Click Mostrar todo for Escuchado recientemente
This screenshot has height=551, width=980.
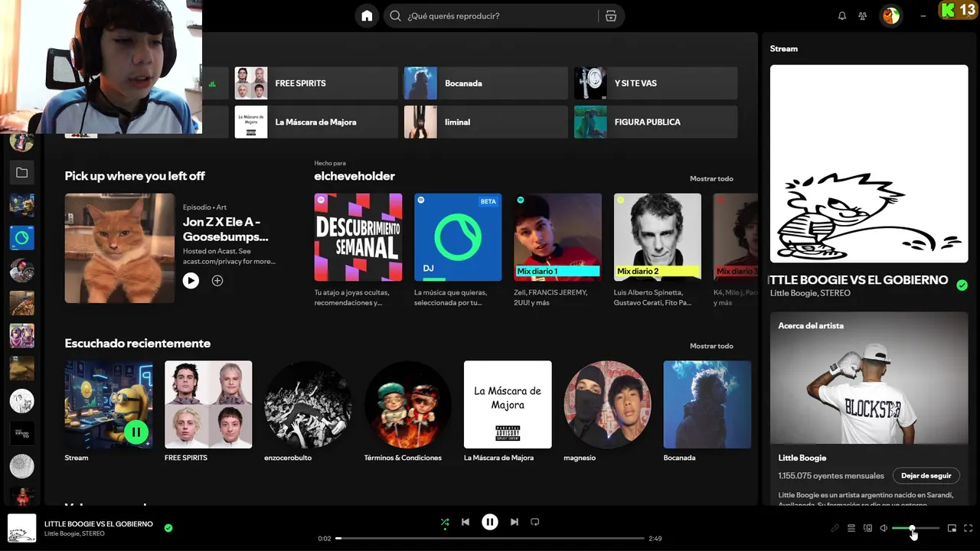[x=711, y=346]
